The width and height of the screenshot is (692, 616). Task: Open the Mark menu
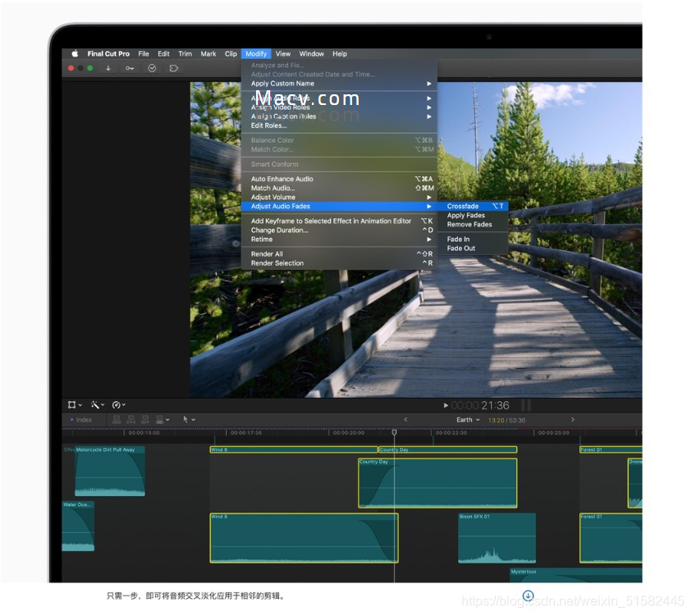[x=209, y=54]
